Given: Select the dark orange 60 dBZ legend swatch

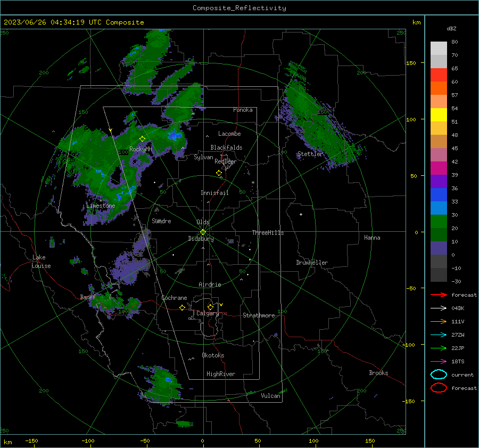Looking at the screenshot, I should 439,88.
